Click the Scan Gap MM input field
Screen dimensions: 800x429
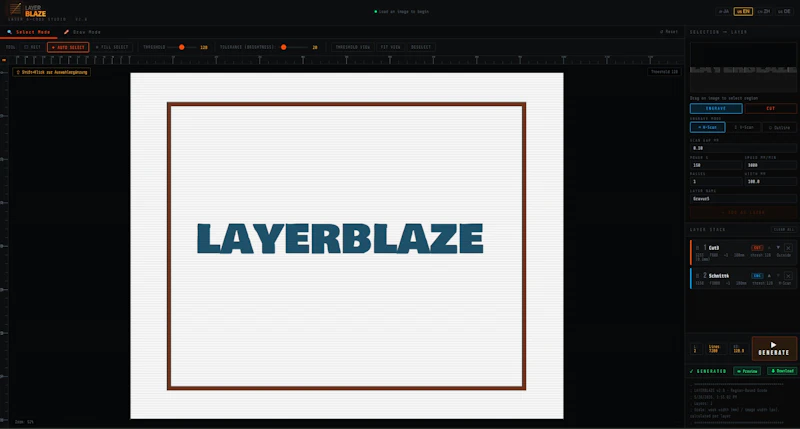click(x=743, y=148)
